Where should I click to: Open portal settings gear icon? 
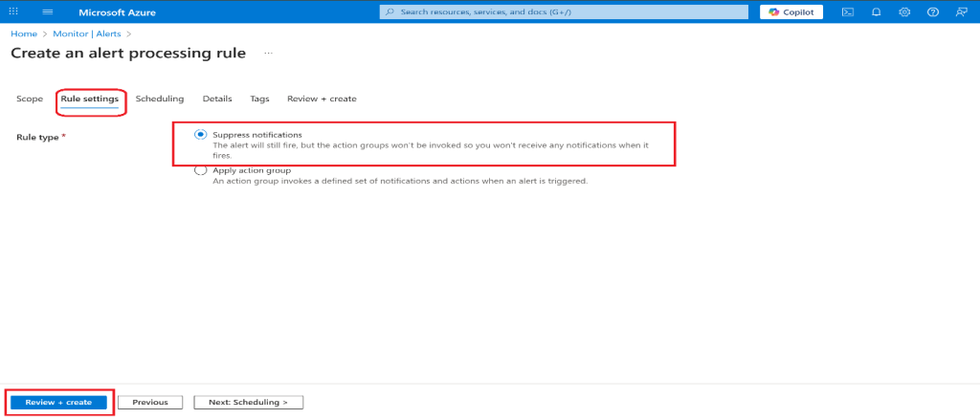904,11
